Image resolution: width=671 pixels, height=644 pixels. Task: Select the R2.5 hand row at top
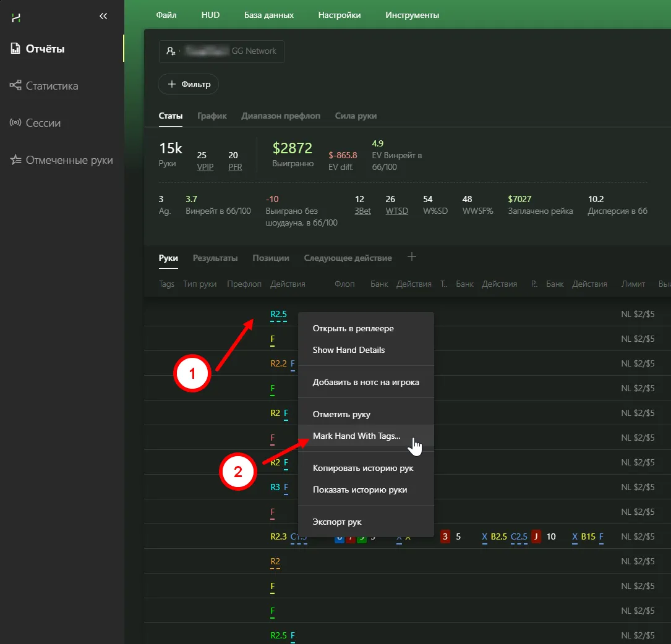coord(278,315)
